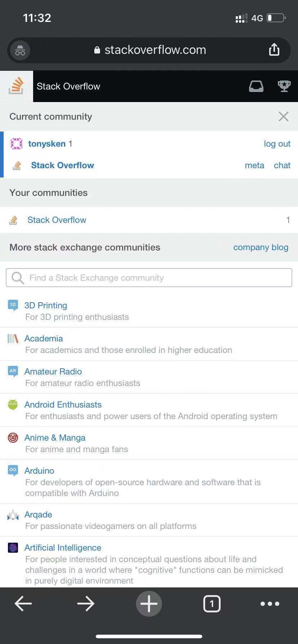Select the Android Enthusiasts community
This screenshot has width=298, height=644.
[63, 405]
